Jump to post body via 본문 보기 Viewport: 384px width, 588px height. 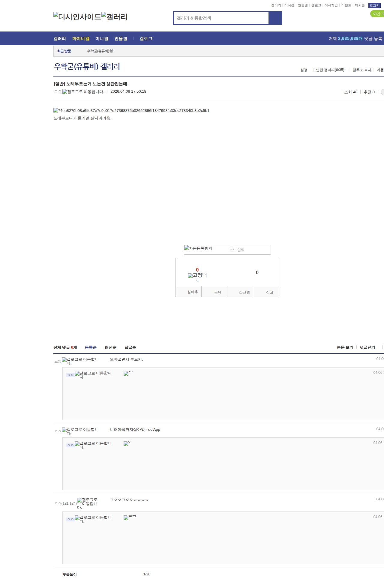pyautogui.click(x=345, y=347)
